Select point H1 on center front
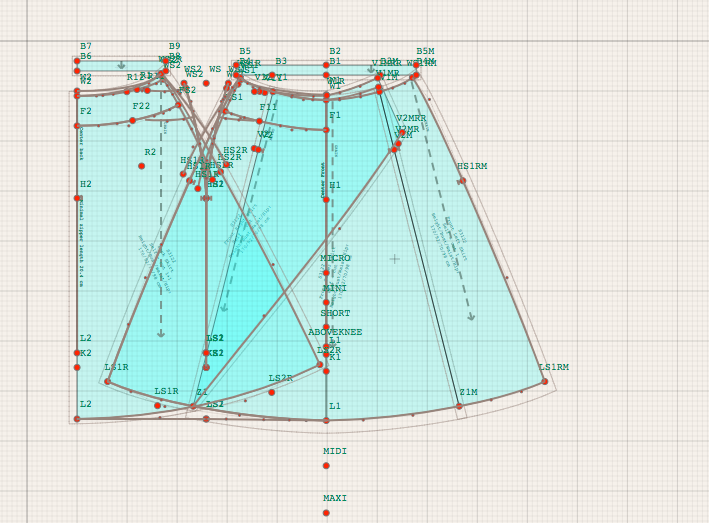This screenshot has height=523, width=709. [x=326, y=199]
